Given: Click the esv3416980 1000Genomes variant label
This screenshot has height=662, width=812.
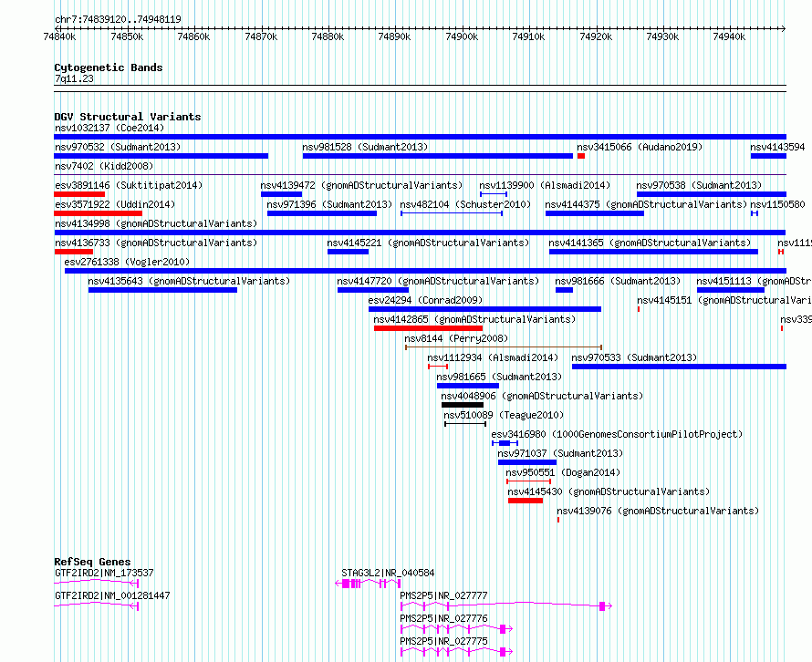Looking at the screenshot, I should (x=617, y=434).
